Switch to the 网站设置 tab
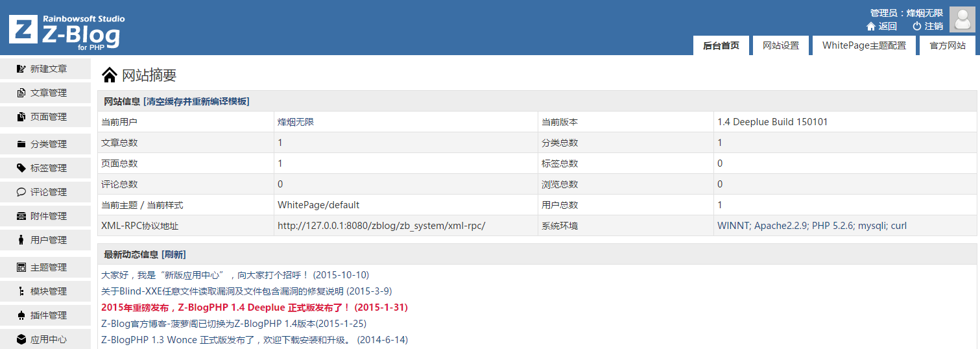980x349 pixels. click(781, 45)
